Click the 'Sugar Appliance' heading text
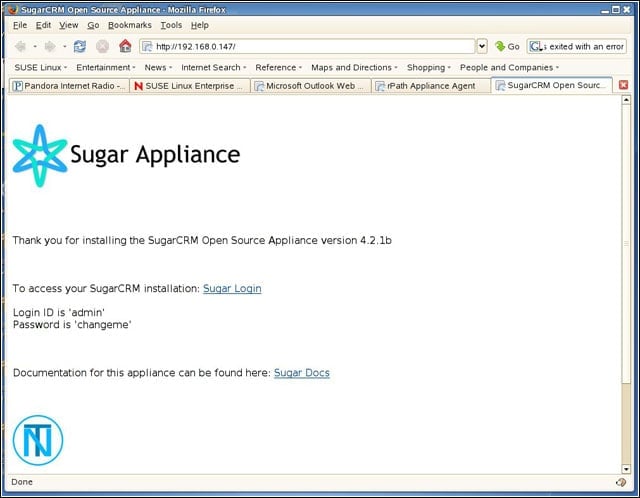The height and width of the screenshot is (498, 640). [155, 155]
